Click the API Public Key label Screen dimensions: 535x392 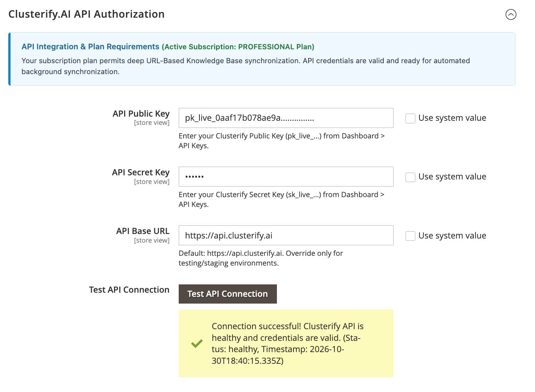141,114
